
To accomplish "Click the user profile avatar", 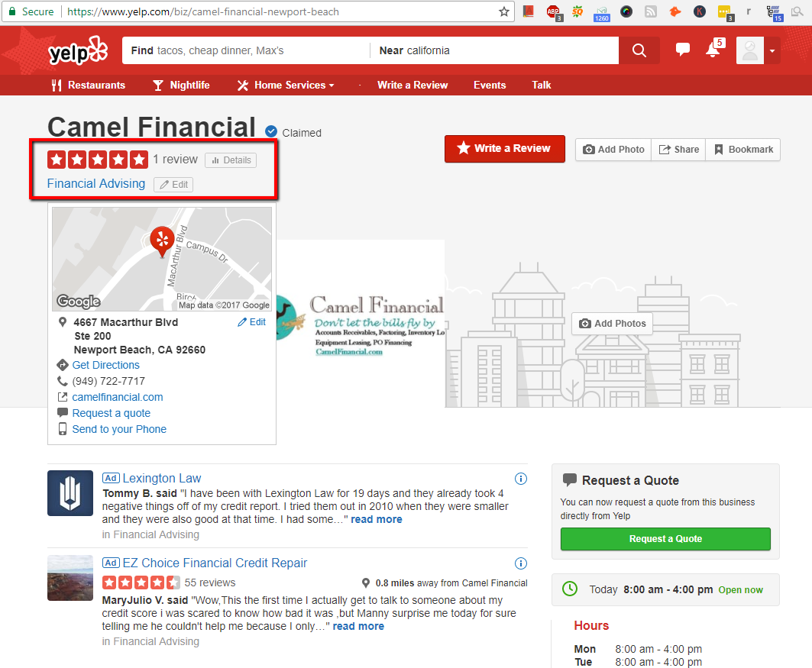I will pyautogui.click(x=750, y=50).
